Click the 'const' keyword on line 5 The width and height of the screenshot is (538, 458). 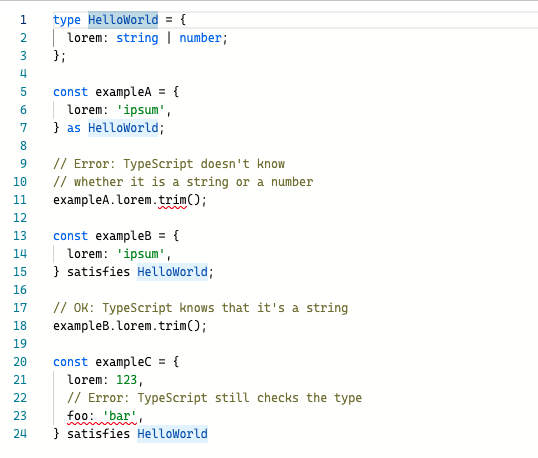[x=70, y=92]
